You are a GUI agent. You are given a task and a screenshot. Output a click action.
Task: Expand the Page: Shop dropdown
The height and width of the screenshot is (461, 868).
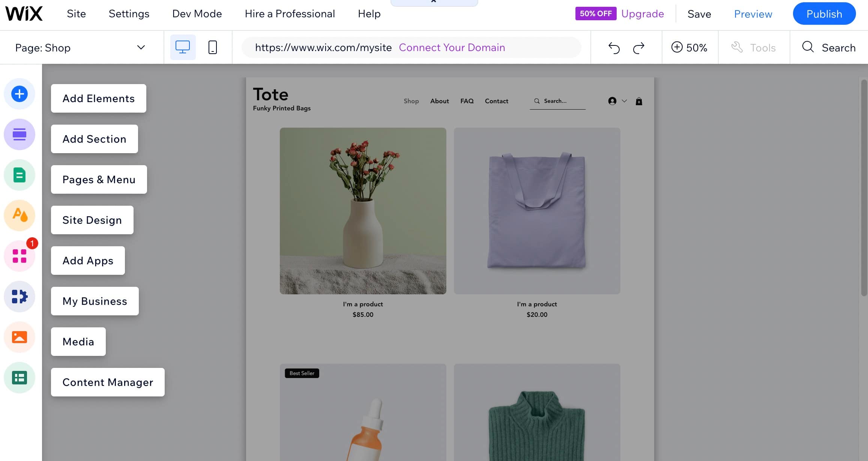[140, 47]
